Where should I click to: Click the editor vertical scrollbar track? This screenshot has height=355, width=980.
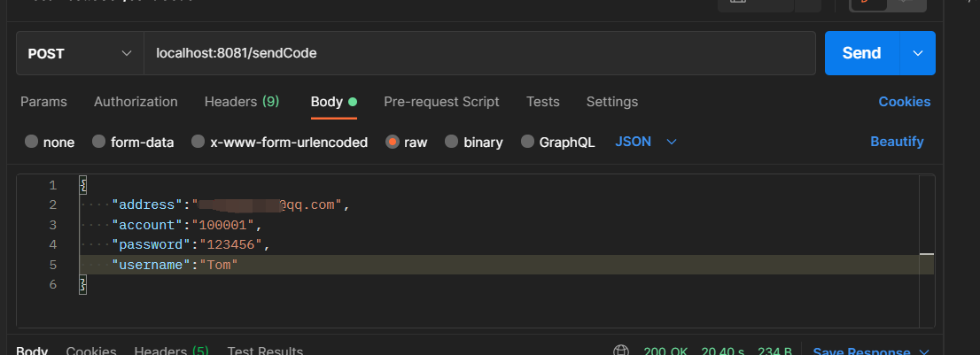click(x=927, y=251)
